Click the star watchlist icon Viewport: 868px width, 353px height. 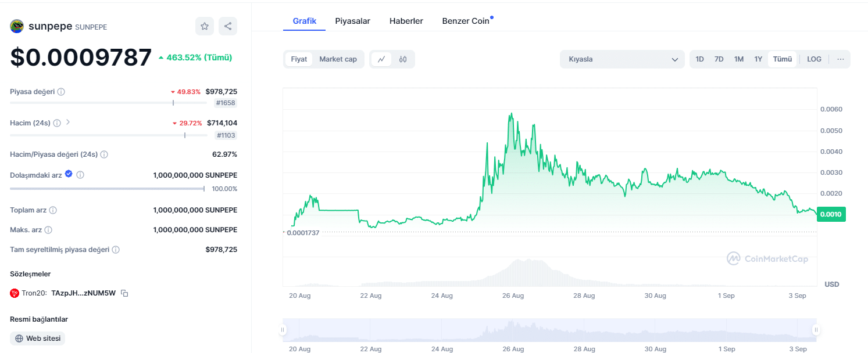point(205,26)
